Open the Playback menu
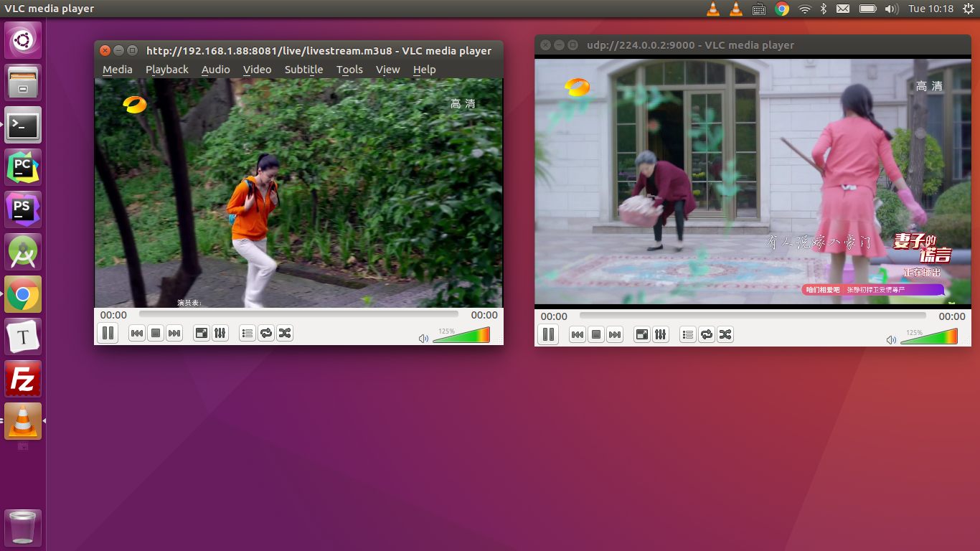 [167, 70]
